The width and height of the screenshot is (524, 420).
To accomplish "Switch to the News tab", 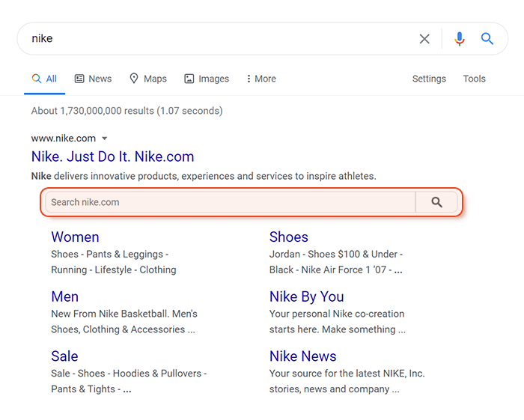I will (x=94, y=79).
